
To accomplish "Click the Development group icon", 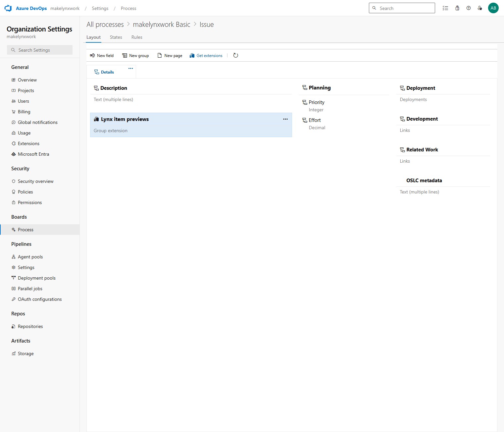I will (x=402, y=119).
